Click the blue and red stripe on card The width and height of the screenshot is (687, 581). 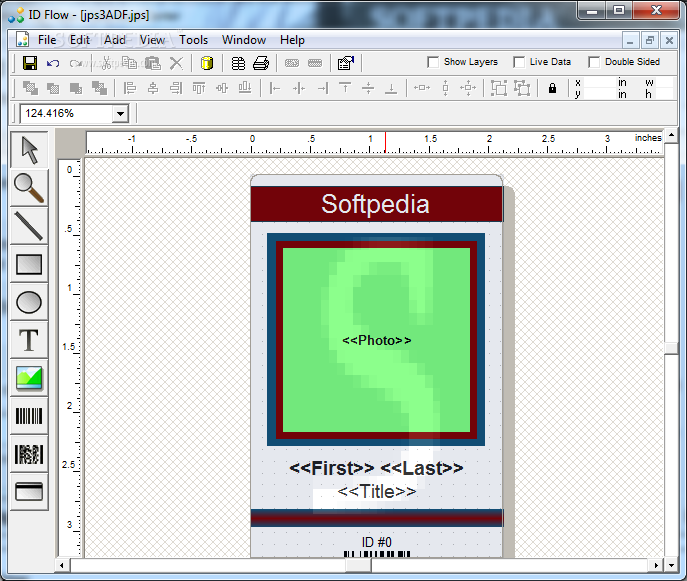(x=377, y=517)
